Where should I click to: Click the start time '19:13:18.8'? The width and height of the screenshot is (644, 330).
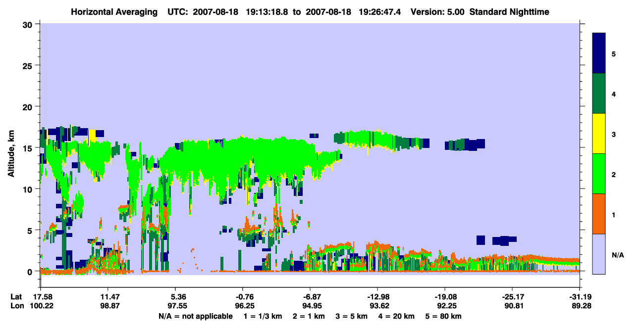[268, 11]
